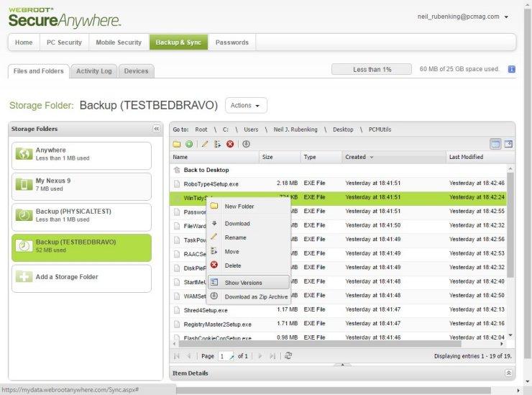This screenshot has width=532, height=395.
Task: Select the RegistryMaster2Setup.exe file
Action: coord(338,324)
